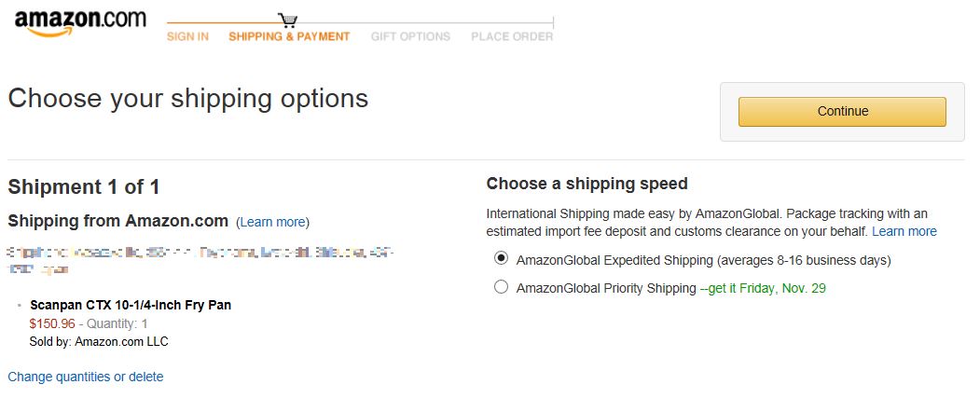The image size is (980, 398).
Task: Click the Shipment 1 of 1 heading
Action: [x=84, y=186]
